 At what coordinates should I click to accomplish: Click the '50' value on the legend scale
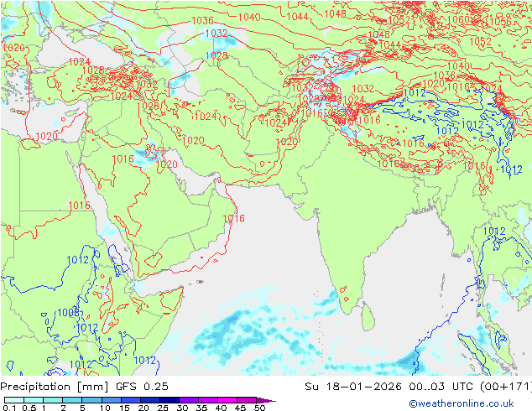click(x=259, y=408)
